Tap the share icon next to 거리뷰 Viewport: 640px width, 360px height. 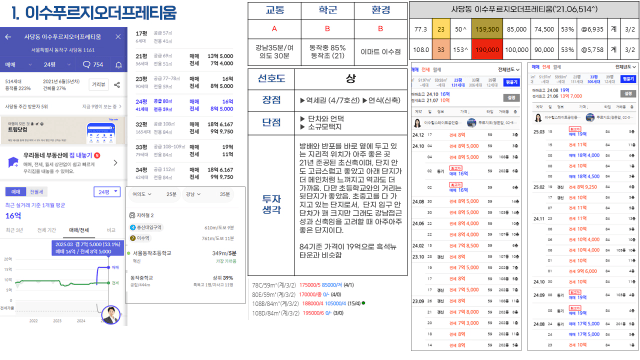117,85
